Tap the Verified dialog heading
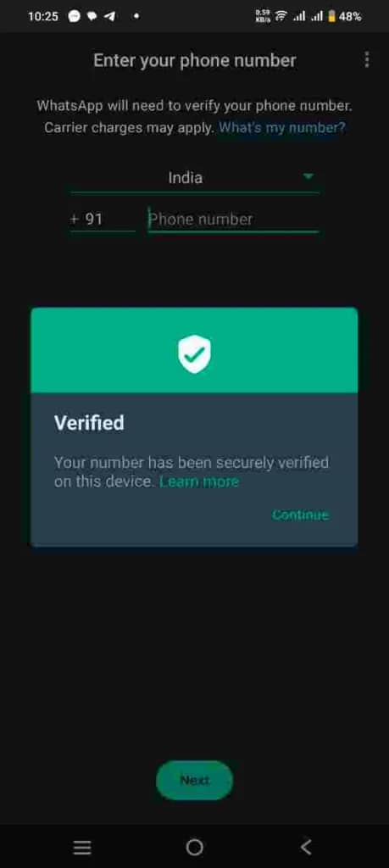 coord(89,423)
